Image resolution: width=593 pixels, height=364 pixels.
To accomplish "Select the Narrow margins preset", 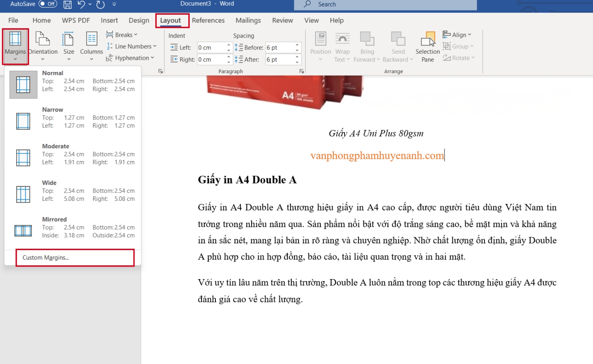I will [73, 121].
